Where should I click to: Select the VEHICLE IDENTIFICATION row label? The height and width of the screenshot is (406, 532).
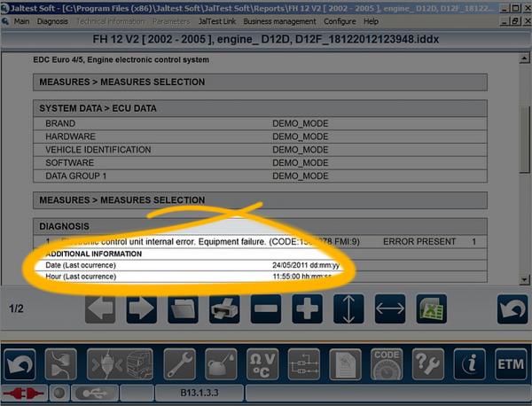[x=98, y=150]
